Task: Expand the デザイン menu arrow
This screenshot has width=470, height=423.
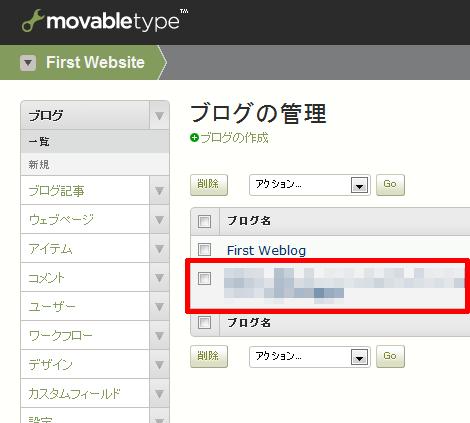Action: click(x=159, y=365)
